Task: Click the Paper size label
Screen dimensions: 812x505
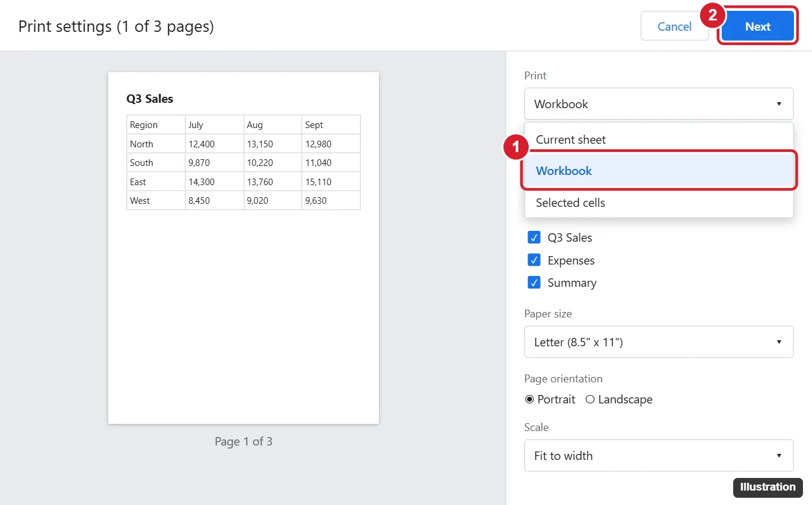Action: [x=548, y=314]
